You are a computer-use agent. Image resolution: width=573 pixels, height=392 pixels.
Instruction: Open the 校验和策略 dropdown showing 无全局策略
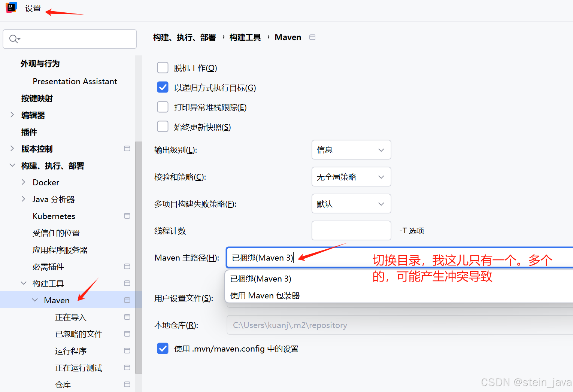tap(351, 177)
